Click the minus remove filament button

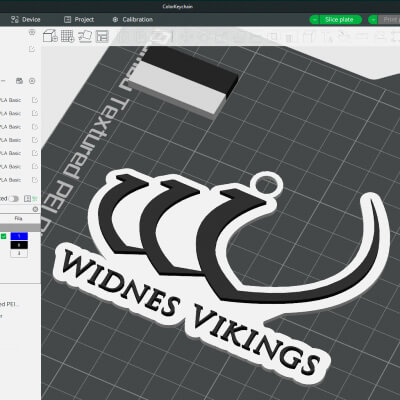pyautogui.click(x=3, y=81)
